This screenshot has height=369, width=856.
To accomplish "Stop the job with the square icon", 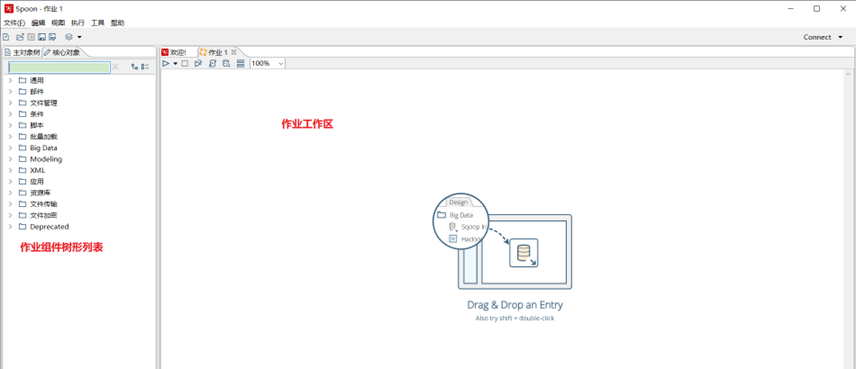I will click(185, 63).
